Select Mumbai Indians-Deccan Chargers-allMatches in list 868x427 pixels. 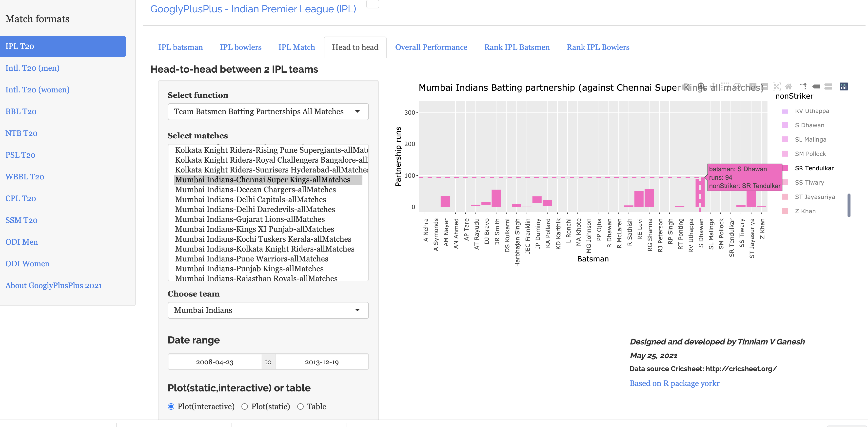(x=255, y=190)
